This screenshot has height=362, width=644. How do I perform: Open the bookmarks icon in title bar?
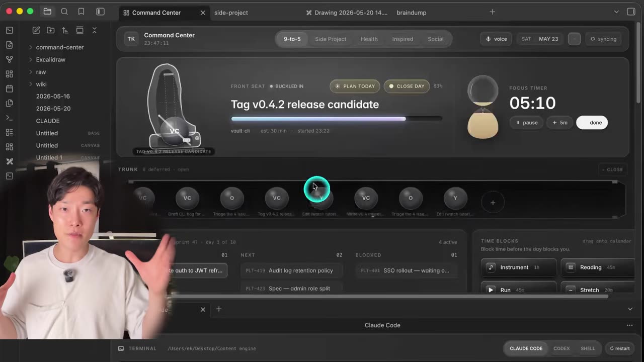[x=81, y=12]
